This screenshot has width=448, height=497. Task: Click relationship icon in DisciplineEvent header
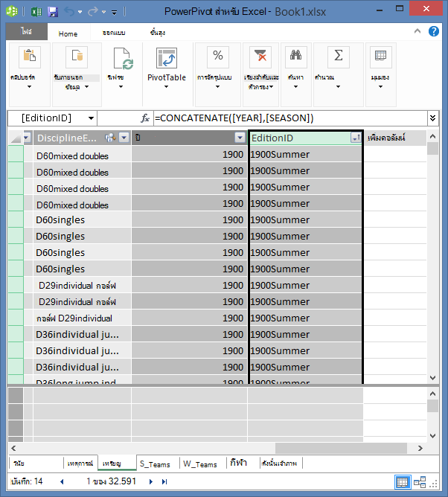pyautogui.click(x=110, y=138)
